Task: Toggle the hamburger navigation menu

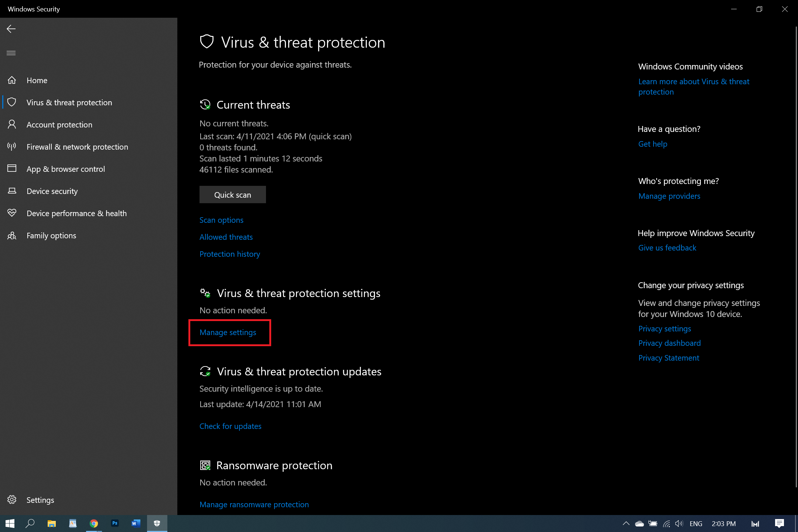Action: [11, 53]
